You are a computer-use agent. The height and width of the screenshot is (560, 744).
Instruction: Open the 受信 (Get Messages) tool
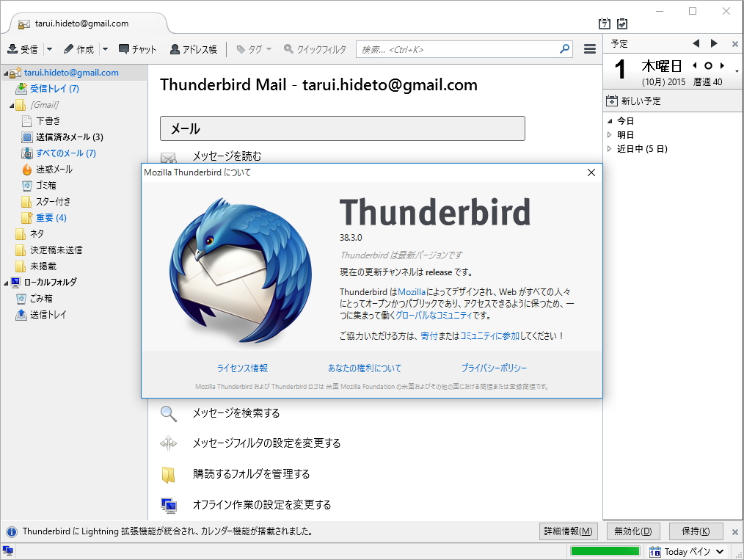pyautogui.click(x=23, y=49)
